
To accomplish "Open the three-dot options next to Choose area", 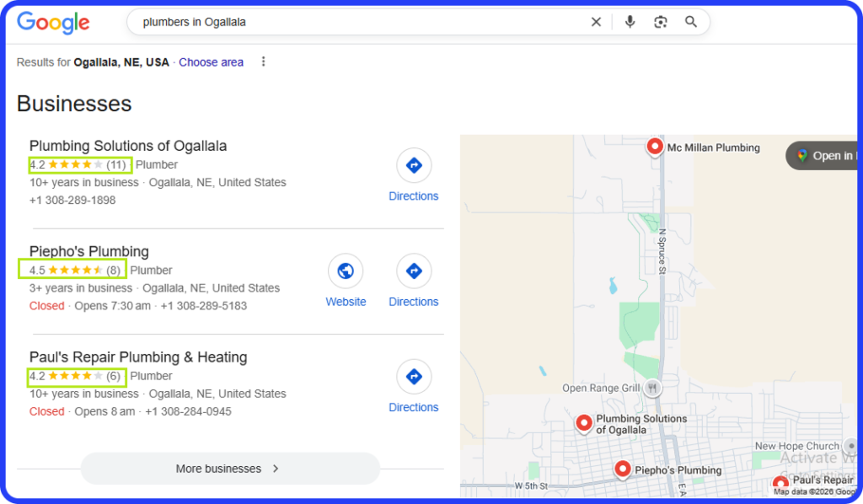I will [264, 62].
